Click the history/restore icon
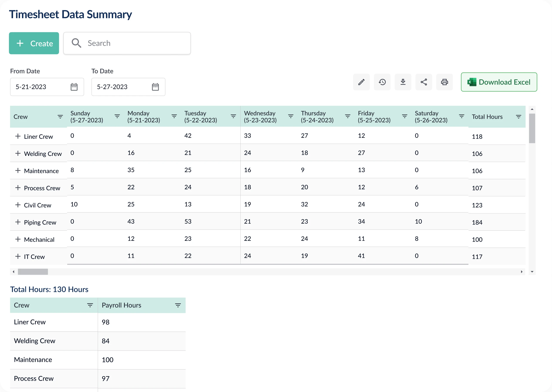The image size is (552, 392). [x=382, y=82]
